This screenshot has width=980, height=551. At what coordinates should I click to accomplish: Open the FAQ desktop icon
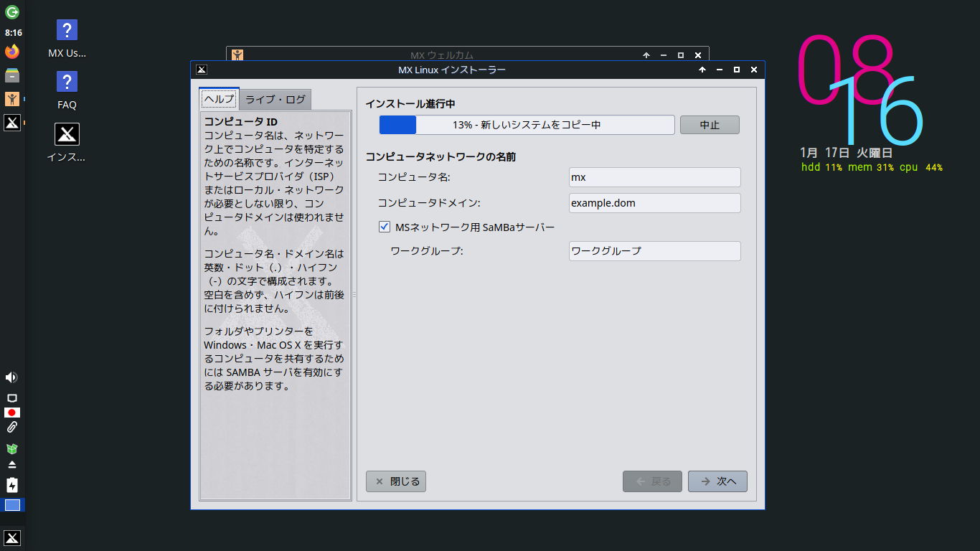[67, 91]
